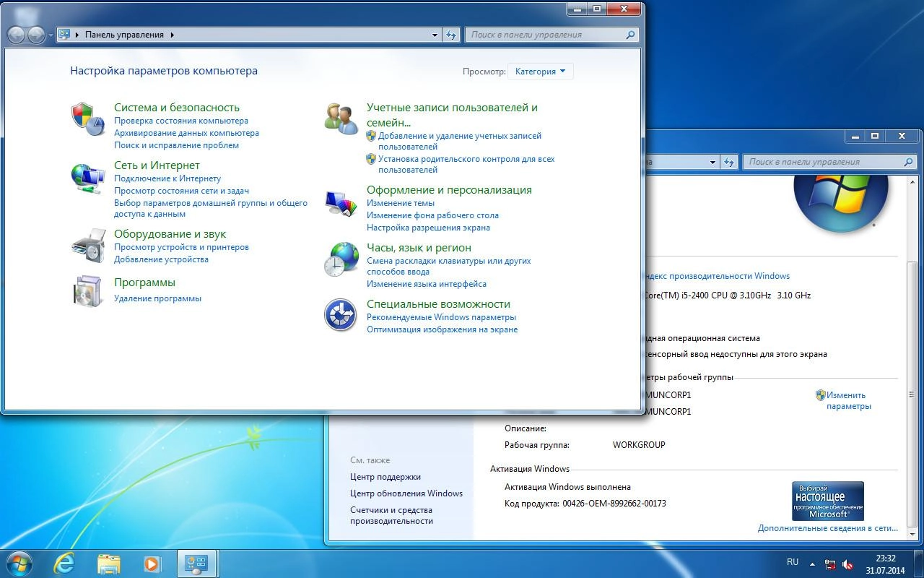Viewport: 924px width, 578px height.
Task: Click Поиск и исправление проблем link
Action: click(176, 145)
